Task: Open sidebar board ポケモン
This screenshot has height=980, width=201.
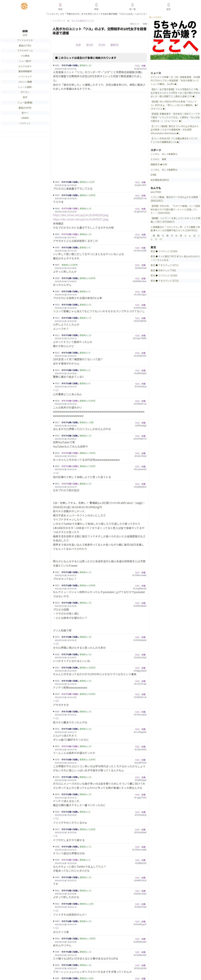Action: (25, 92)
